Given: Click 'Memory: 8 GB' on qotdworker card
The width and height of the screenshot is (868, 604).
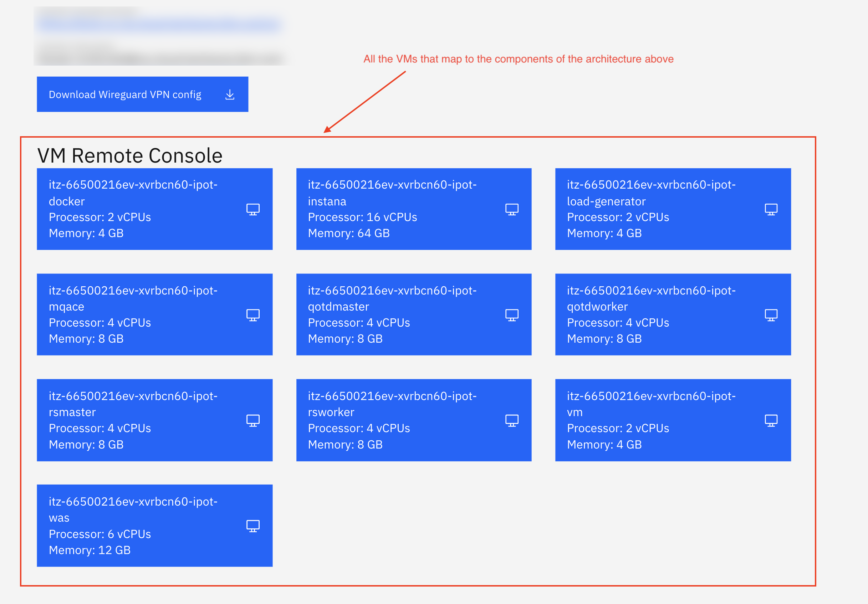Looking at the screenshot, I should coord(604,339).
